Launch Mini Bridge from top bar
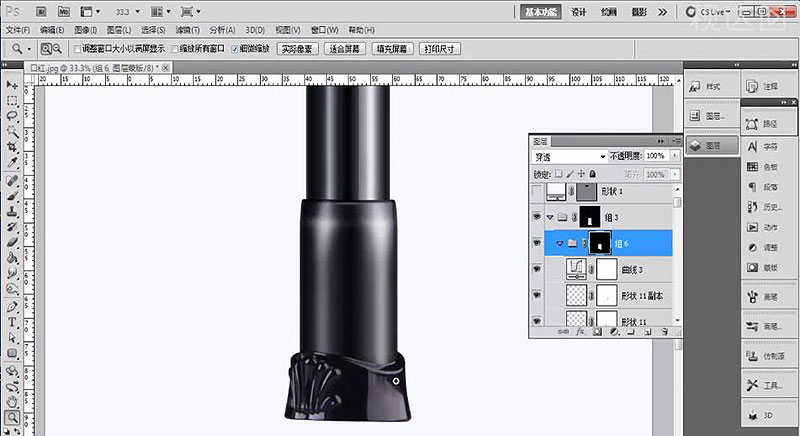This screenshot has width=800, height=436. (x=64, y=11)
